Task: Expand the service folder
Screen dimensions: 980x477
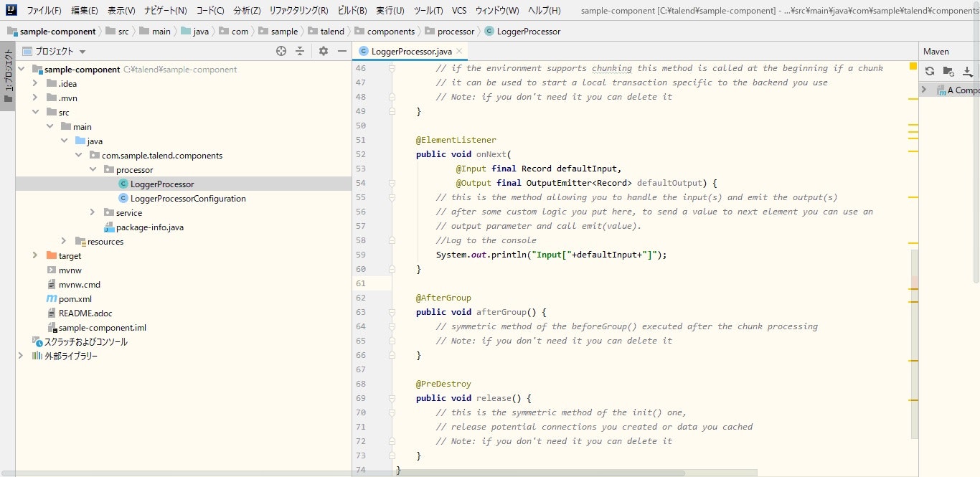Action: click(93, 212)
